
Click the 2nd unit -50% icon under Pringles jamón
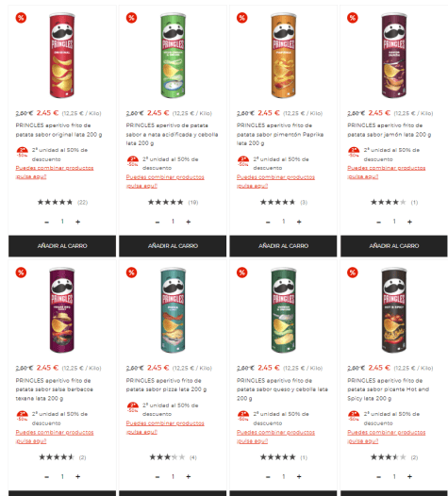(x=354, y=152)
